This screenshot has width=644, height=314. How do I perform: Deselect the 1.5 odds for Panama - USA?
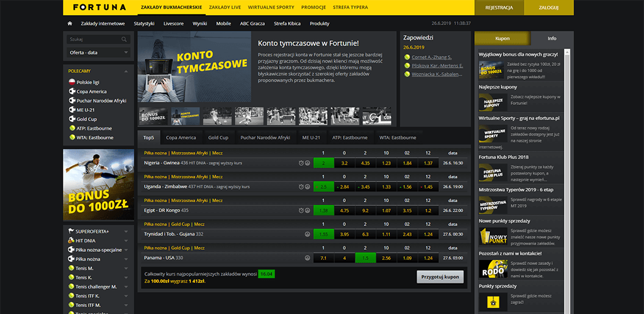365,257
